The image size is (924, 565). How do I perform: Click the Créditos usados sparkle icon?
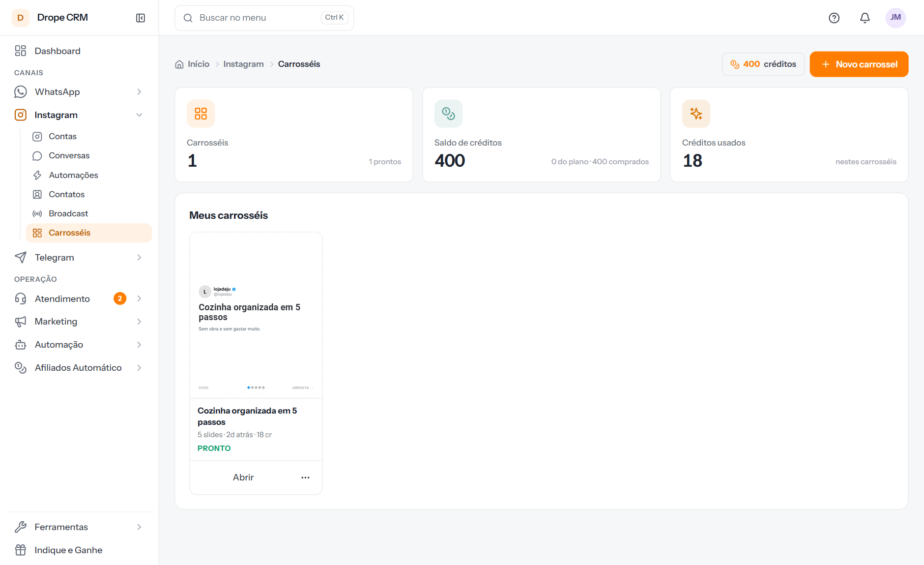pyautogui.click(x=696, y=114)
